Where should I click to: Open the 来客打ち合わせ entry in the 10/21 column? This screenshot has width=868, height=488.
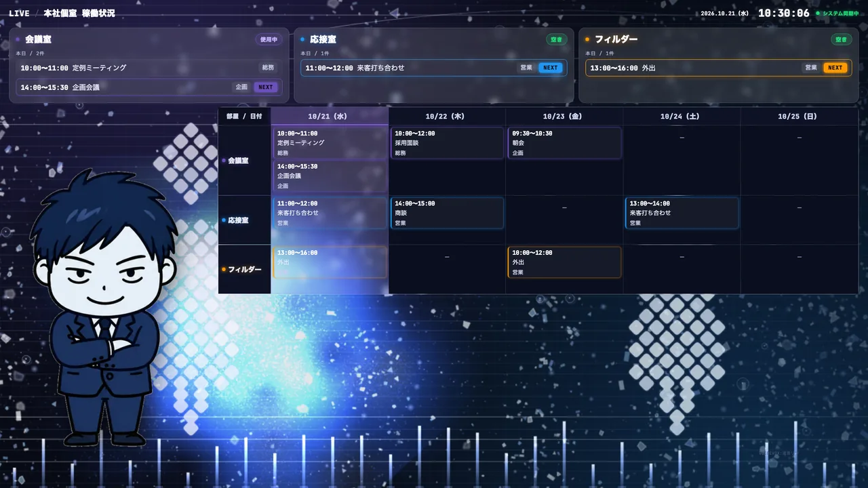(x=330, y=213)
